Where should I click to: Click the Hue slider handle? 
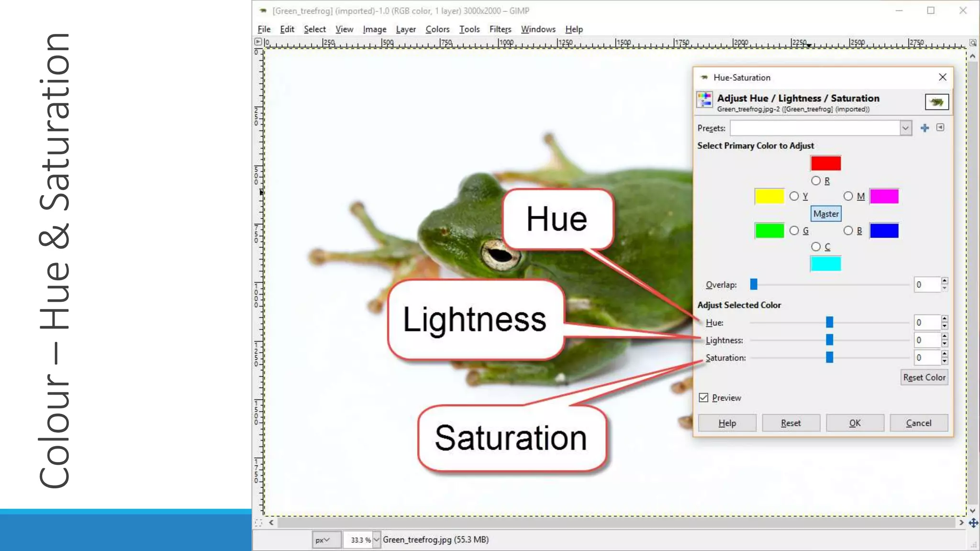click(829, 322)
